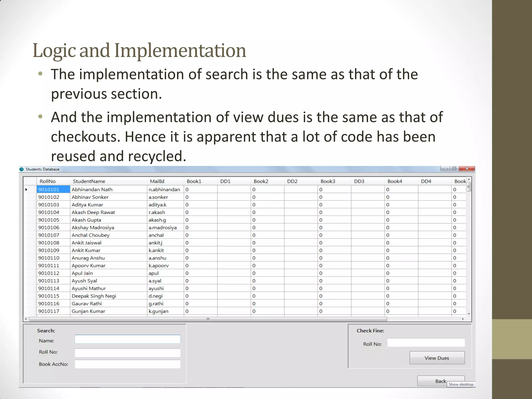Focus the Check Fine Roll No field
532x399 pixels.
click(426, 343)
